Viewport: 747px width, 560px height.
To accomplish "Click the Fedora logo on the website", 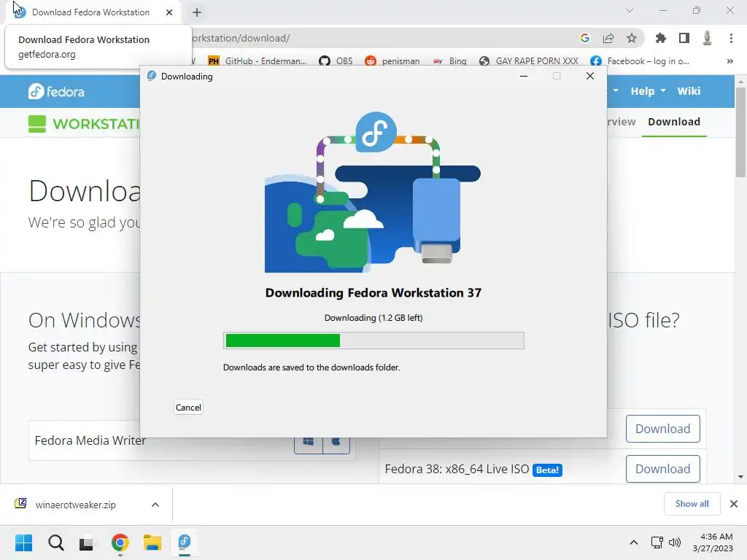I will pos(56,91).
